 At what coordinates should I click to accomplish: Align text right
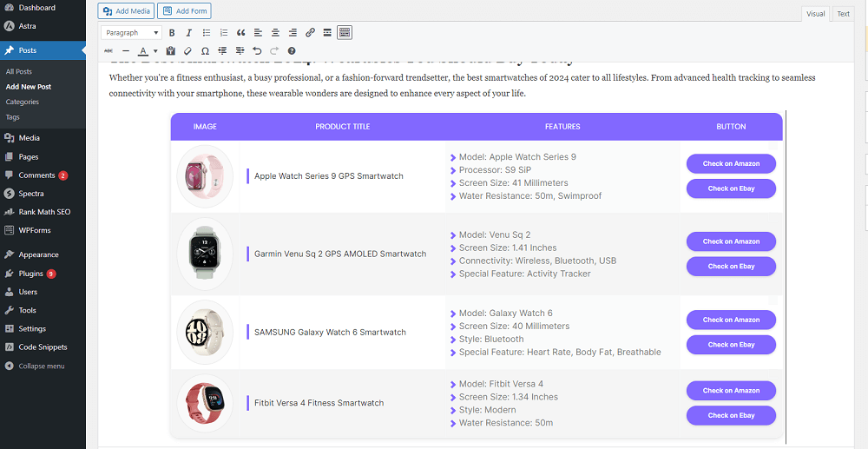(293, 33)
